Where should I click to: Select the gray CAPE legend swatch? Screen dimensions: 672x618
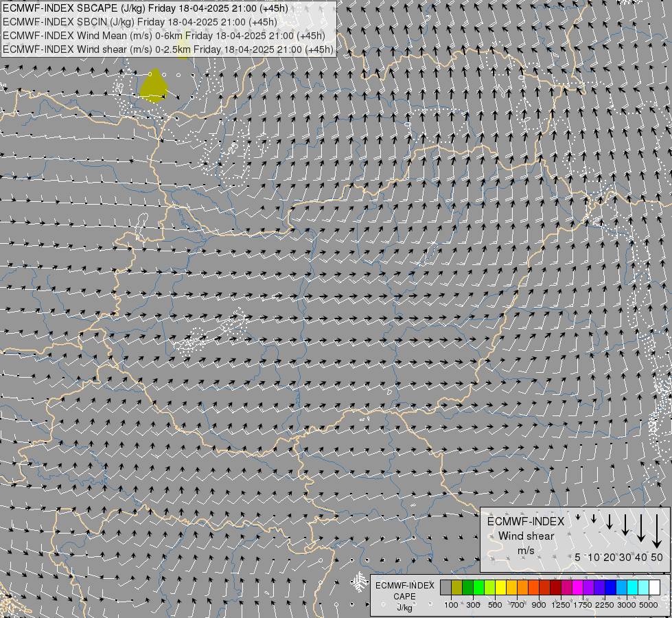point(445,588)
